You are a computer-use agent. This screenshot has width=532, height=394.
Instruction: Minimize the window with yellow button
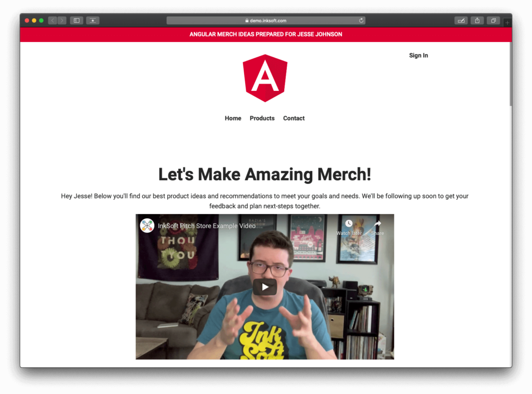(x=34, y=20)
